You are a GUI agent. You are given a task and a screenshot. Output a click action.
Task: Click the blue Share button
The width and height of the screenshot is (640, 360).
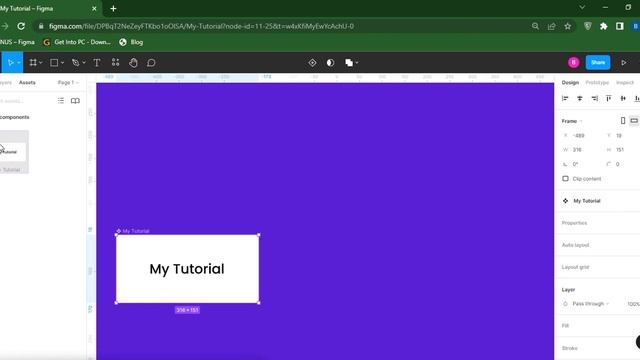598,62
